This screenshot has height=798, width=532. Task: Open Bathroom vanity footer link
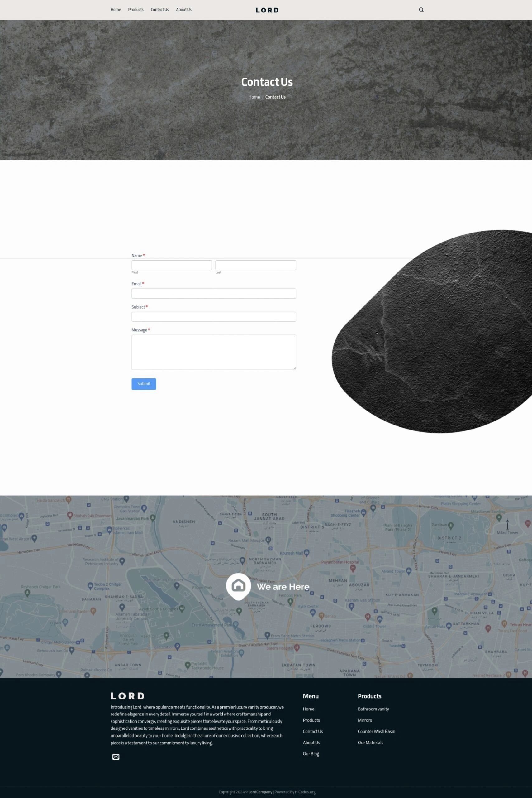[373, 709]
